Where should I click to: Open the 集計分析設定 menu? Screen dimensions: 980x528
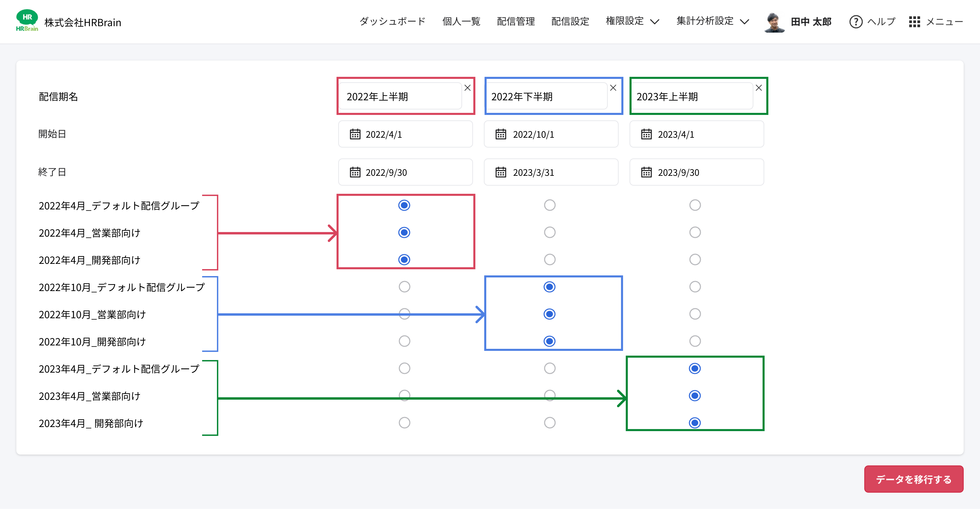pyautogui.click(x=705, y=21)
